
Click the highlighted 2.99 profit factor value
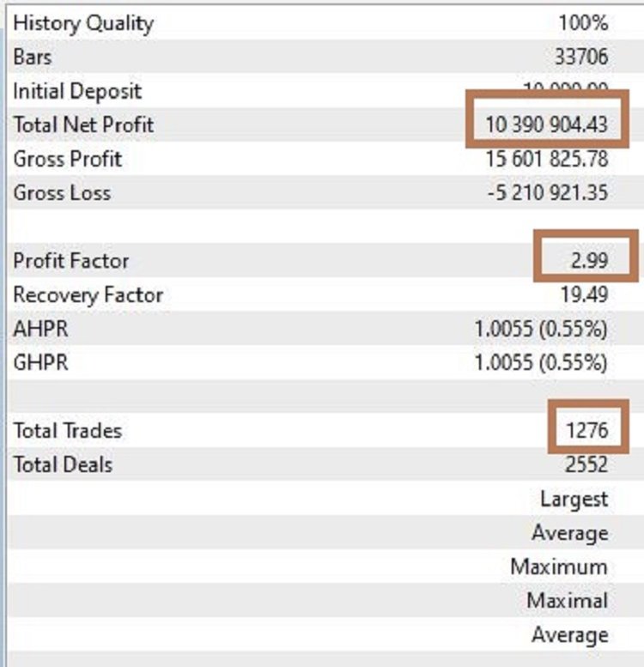[588, 261]
